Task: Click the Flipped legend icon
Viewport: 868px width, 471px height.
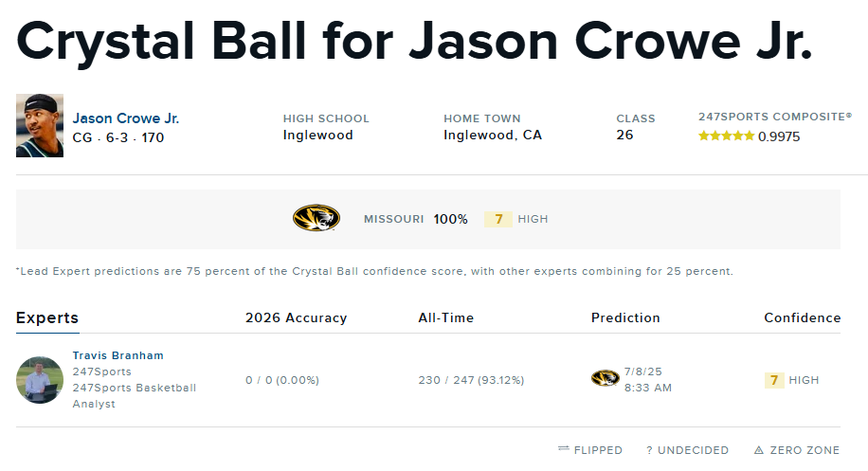Action: tap(564, 450)
